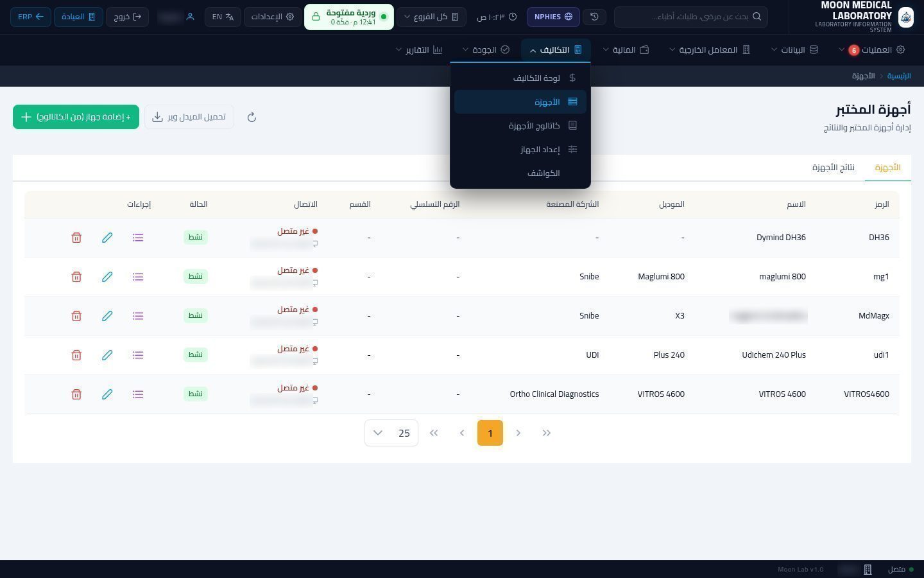Viewport: 924px width, 578px height.
Task: Open the list actions for MdMagx
Action: (138, 316)
